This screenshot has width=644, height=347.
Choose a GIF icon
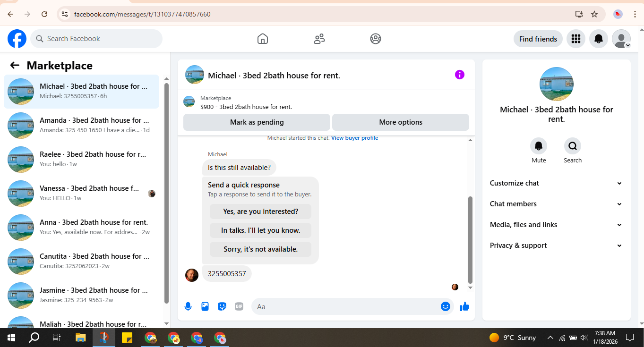point(239,306)
